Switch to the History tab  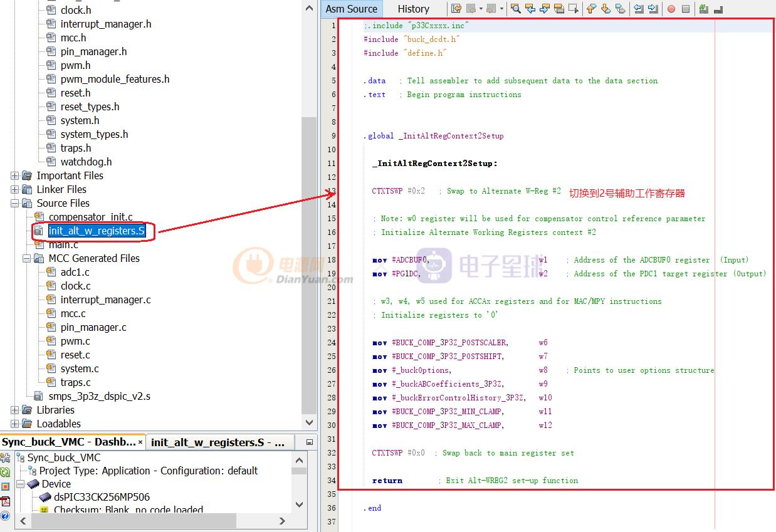(x=413, y=9)
